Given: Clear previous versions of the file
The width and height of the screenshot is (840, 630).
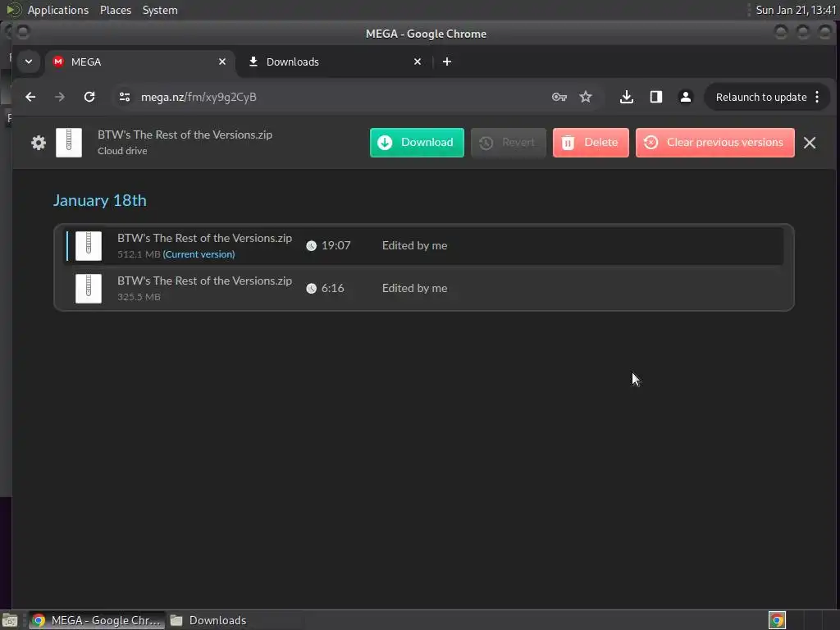Looking at the screenshot, I should pos(714,143).
